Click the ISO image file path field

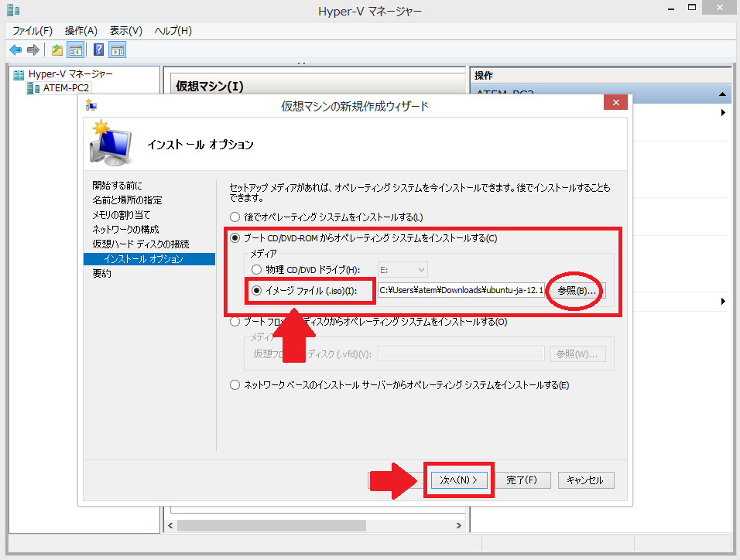pyautogui.click(x=461, y=290)
